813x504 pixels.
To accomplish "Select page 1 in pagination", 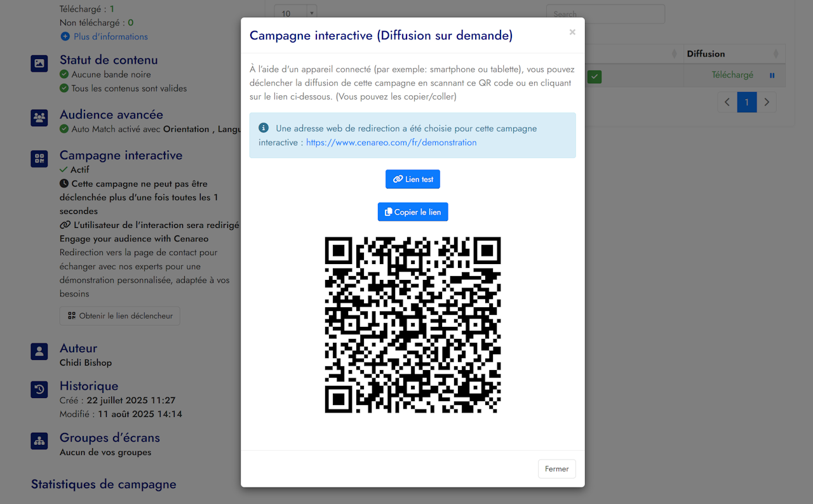I will (747, 102).
